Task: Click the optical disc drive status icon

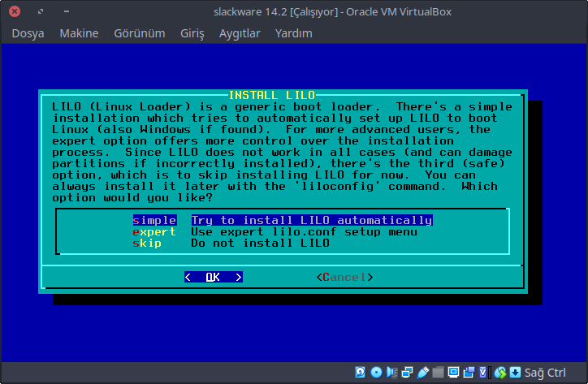Action: [x=376, y=373]
